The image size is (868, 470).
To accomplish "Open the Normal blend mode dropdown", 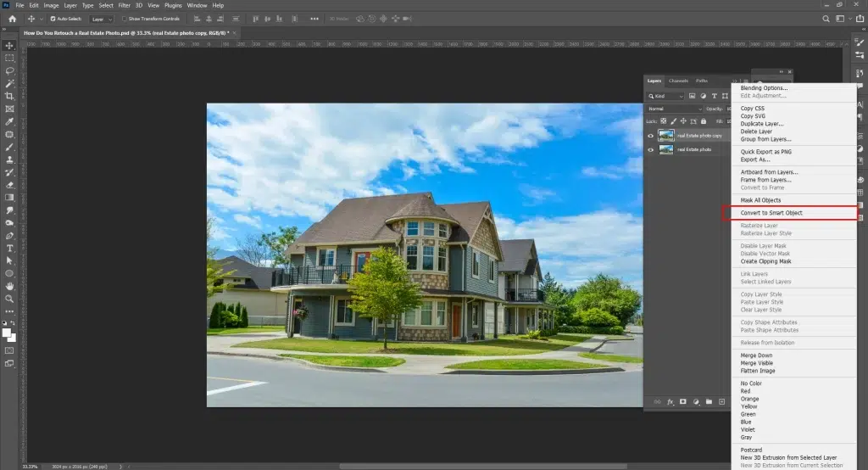I will click(x=675, y=109).
